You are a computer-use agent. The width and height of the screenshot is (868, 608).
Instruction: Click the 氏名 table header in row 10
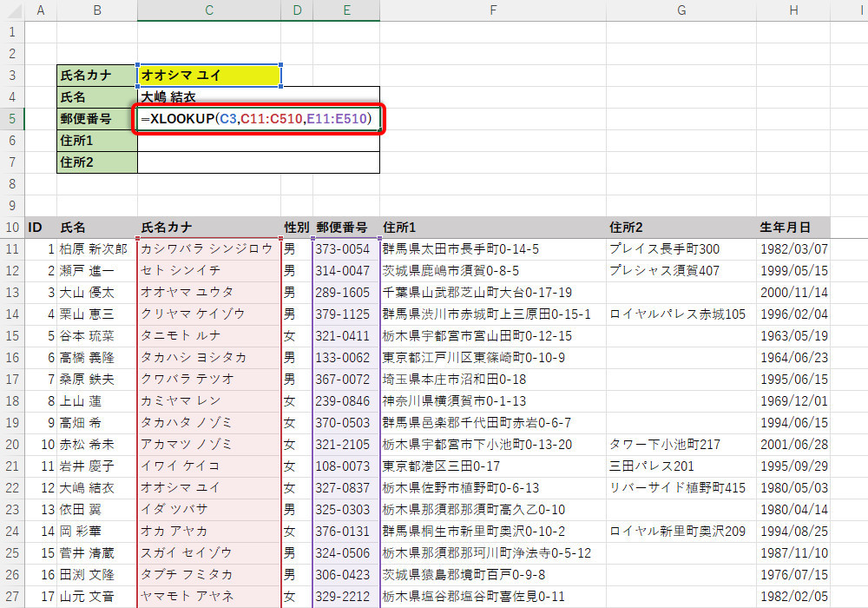(97, 228)
